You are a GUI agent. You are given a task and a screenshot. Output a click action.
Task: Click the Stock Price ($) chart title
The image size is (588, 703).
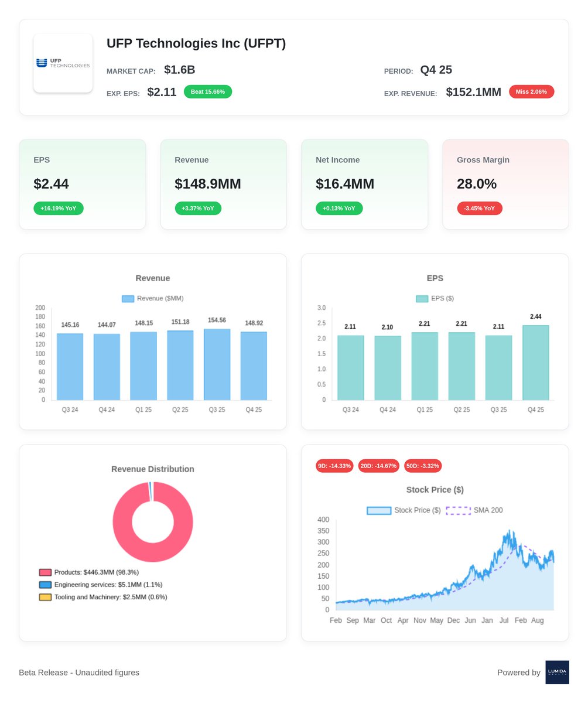[435, 490]
